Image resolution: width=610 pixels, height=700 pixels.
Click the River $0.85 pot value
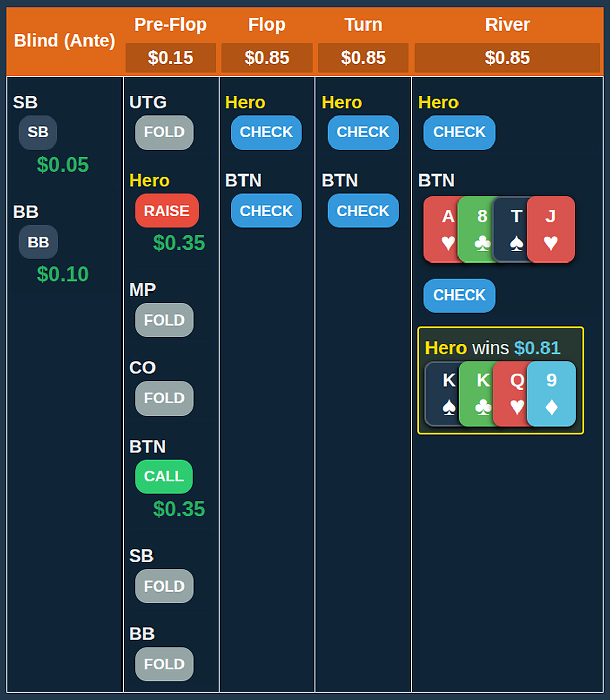(507, 57)
